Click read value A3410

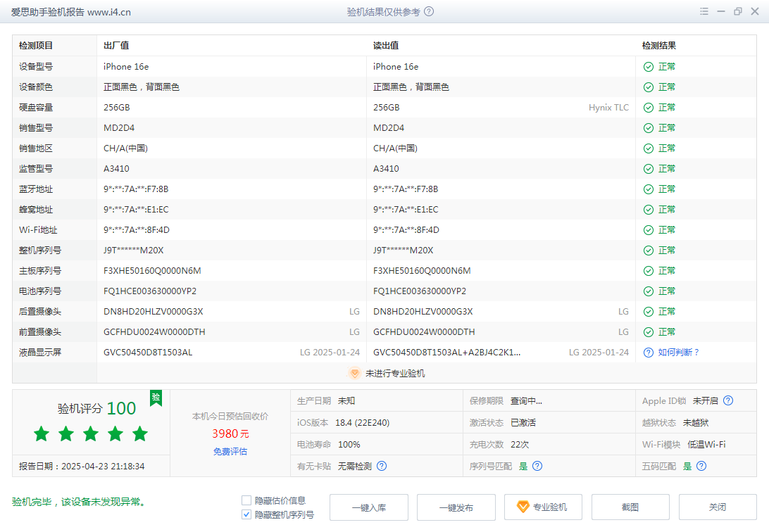click(386, 168)
